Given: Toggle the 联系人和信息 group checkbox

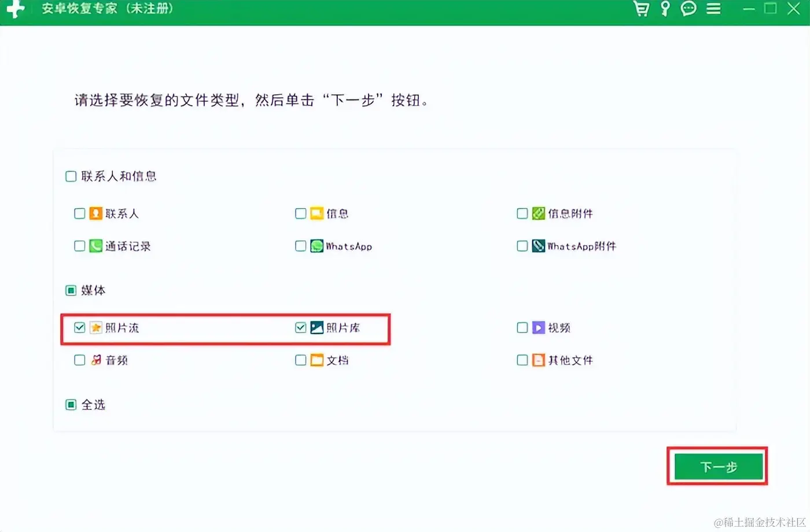Looking at the screenshot, I should click(71, 176).
